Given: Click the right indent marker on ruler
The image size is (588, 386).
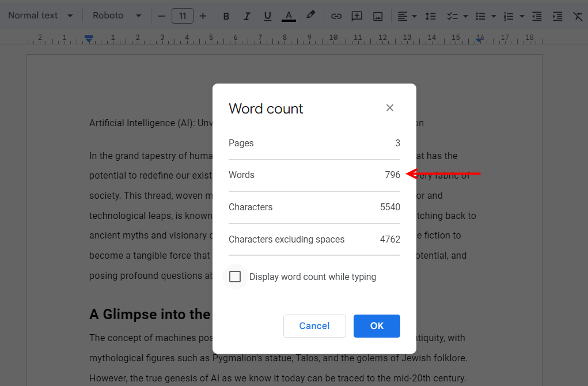Looking at the screenshot, I should (479, 39).
